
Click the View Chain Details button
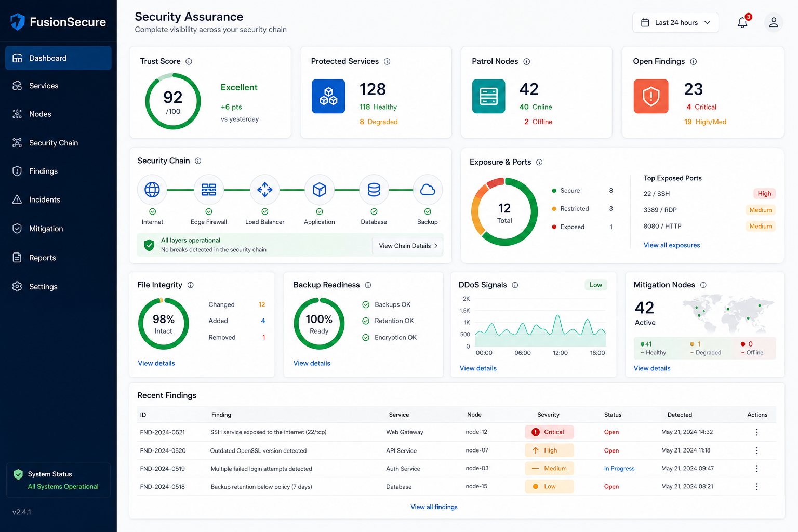tap(408, 246)
